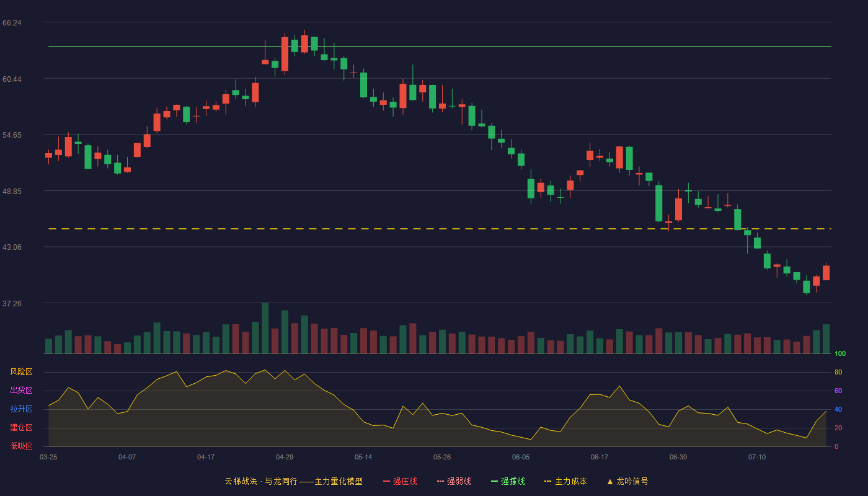This screenshot has height=496, width=868.
Task: Click the red dash icon beside 强压线
Action: pyautogui.click(x=387, y=481)
